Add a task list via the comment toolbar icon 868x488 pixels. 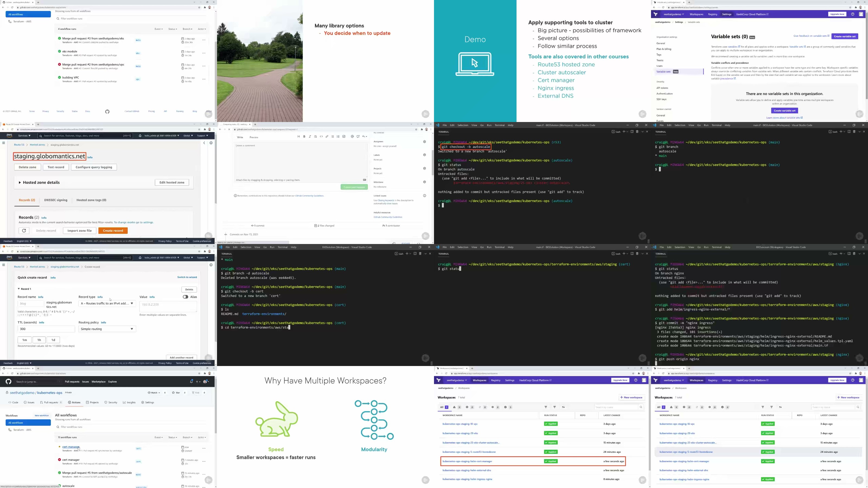pyautogui.click(x=344, y=137)
